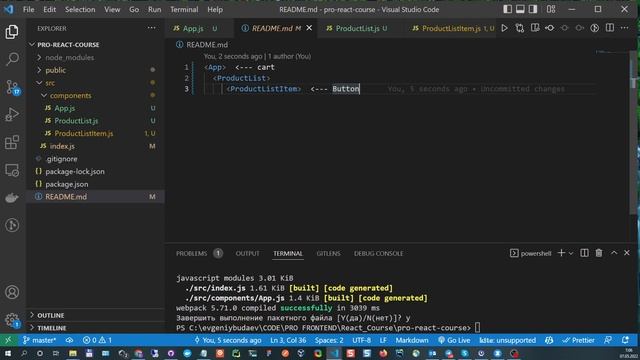Click into the terminal prompt line

coord(329,328)
